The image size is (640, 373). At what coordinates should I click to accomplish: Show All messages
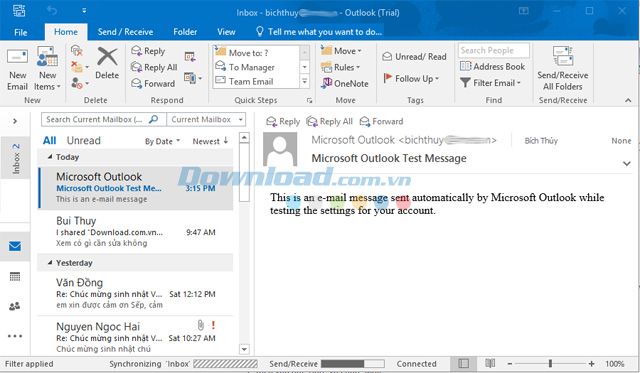(49, 141)
